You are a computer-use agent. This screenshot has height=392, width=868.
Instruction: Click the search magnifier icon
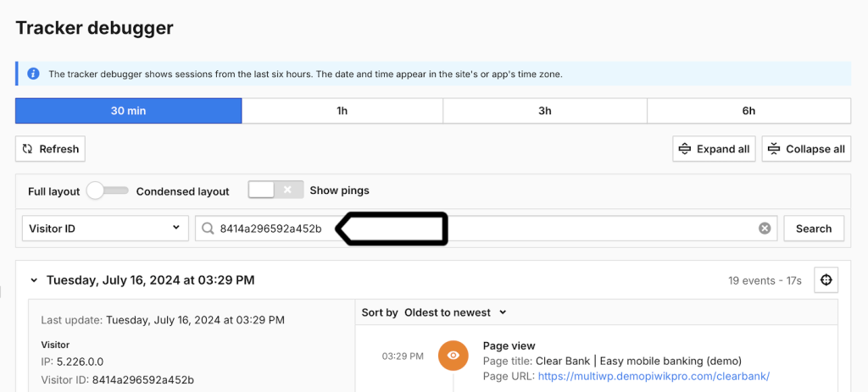click(208, 229)
